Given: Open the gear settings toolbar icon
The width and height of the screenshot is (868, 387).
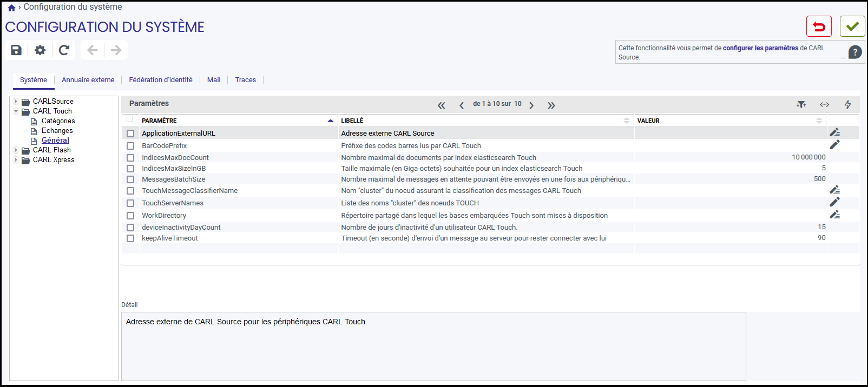Looking at the screenshot, I should (x=40, y=50).
